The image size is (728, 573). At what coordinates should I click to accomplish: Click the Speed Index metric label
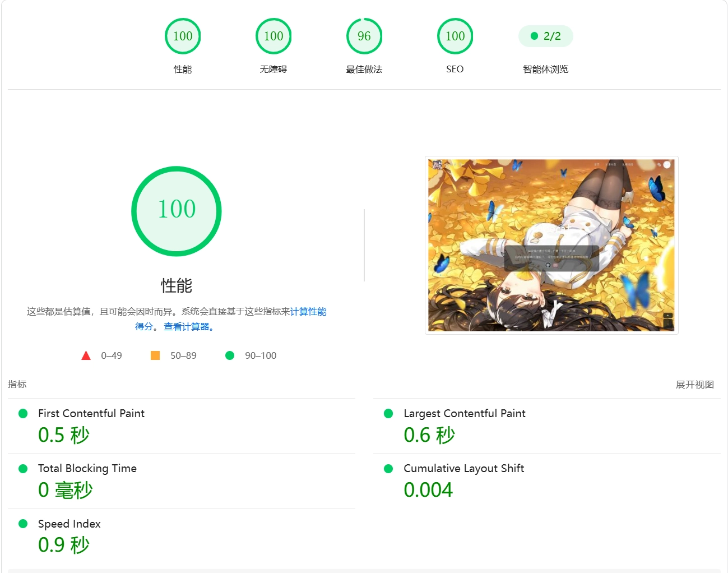point(69,524)
